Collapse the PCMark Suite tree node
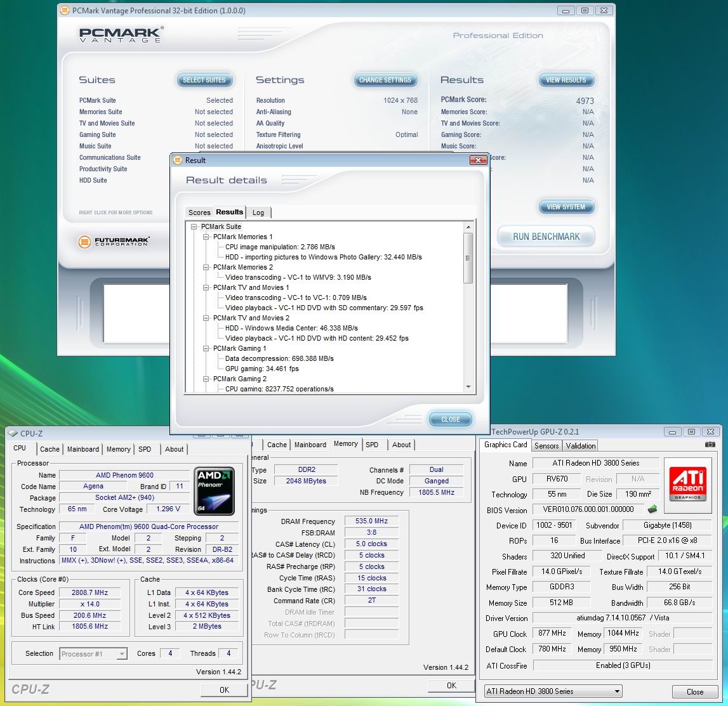This screenshot has height=706, width=728. coord(194,227)
